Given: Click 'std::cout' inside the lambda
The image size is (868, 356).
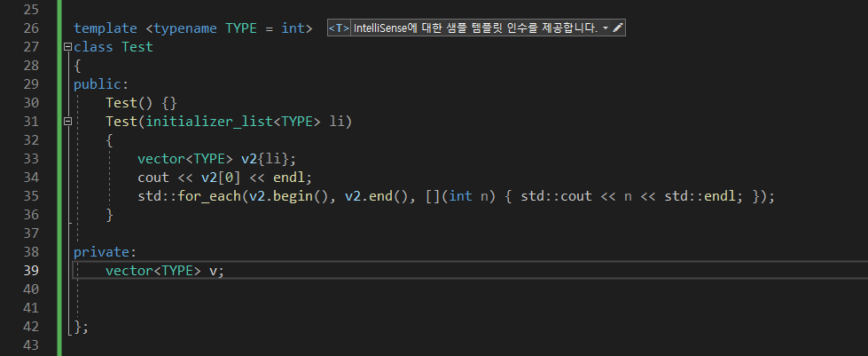Looking at the screenshot, I should (x=556, y=195).
